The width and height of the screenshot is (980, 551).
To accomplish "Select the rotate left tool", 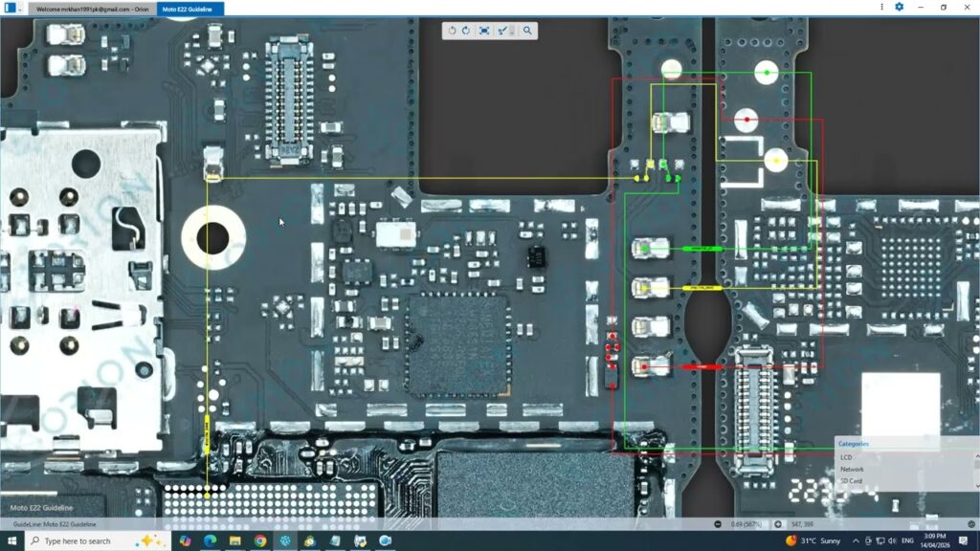I will pos(453,31).
